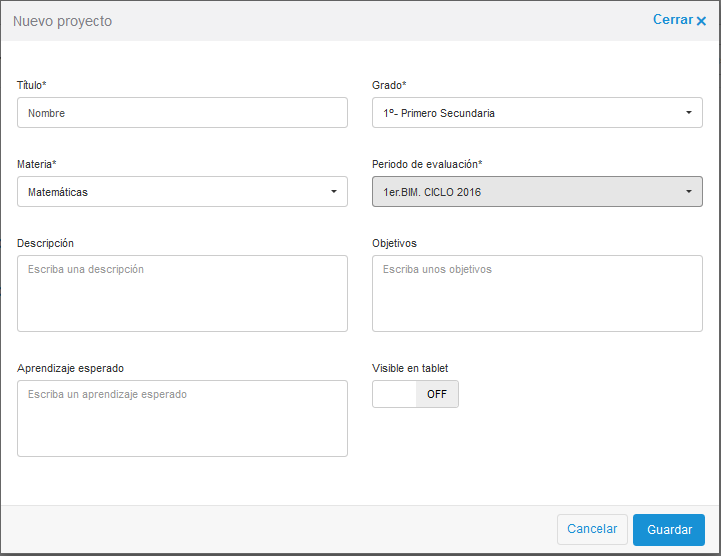The height and width of the screenshot is (556, 721).
Task: Click the Cerrar link in the header
Action: 672,20
